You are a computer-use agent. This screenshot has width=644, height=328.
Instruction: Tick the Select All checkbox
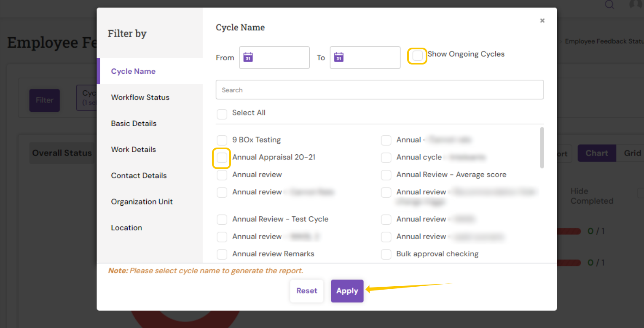click(x=222, y=114)
